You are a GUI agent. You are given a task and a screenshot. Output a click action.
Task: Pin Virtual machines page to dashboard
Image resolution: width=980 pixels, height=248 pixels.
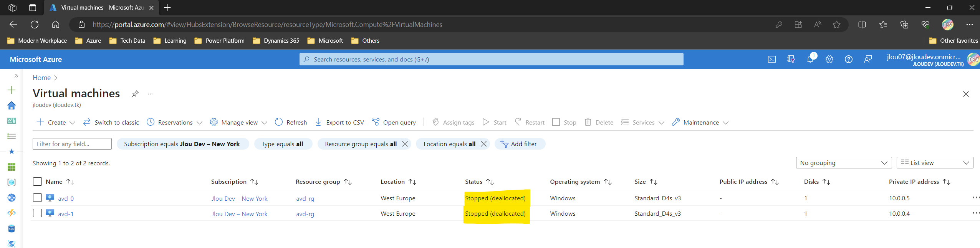pyautogui.click(x=135, y=94)
